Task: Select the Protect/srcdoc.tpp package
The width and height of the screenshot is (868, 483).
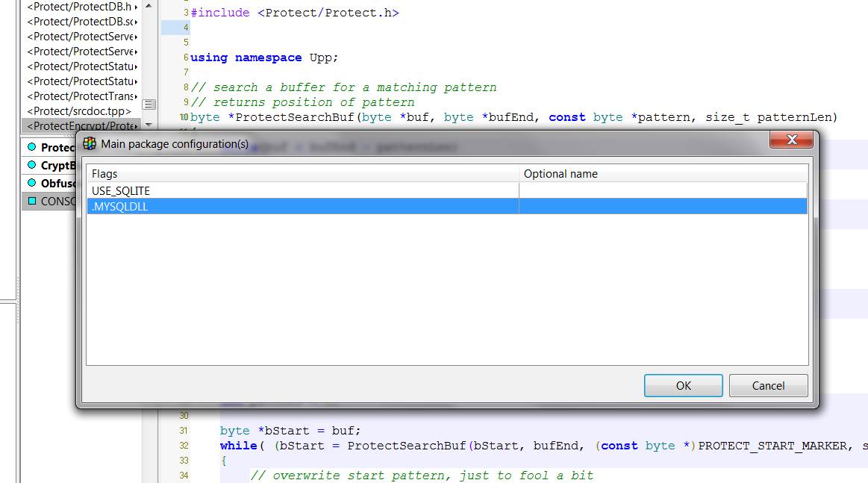Action: [x=78, y=111]
